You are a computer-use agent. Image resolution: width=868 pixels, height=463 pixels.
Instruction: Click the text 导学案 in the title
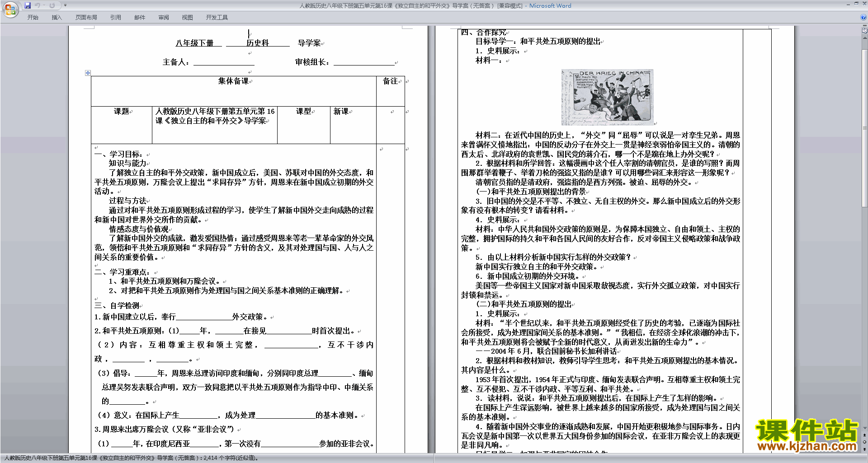point(309,43)
